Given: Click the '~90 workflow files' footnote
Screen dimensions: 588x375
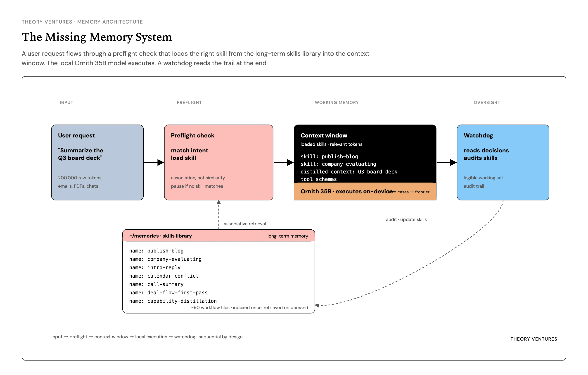Looking at the screenshot, I should click(x=249, y=308).
